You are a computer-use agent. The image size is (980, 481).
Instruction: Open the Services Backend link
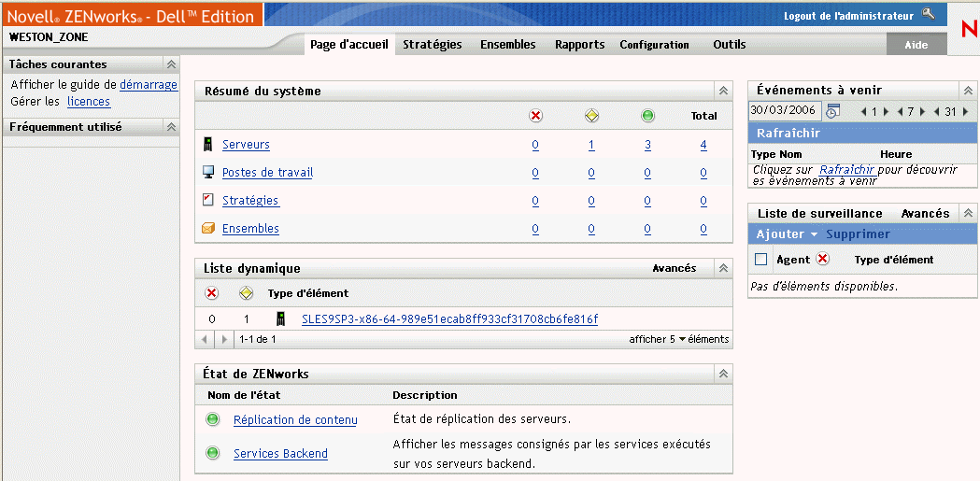280,454
